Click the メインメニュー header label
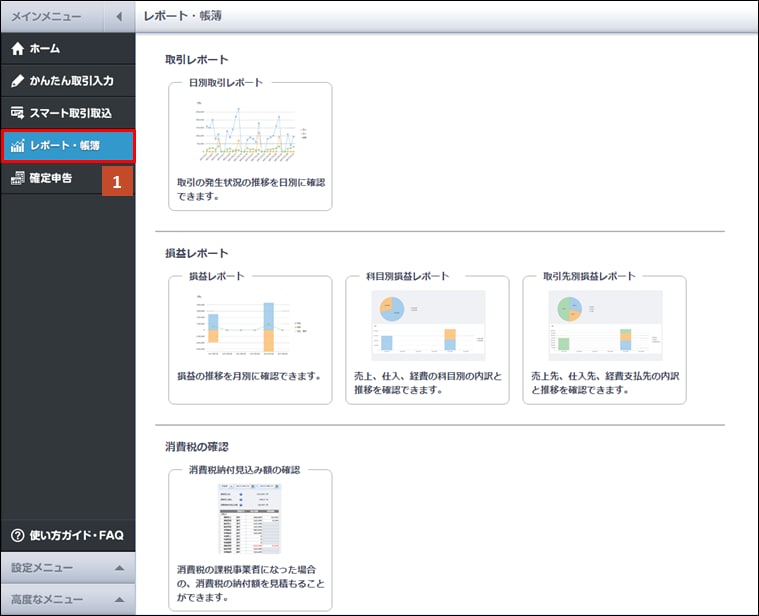The height and width of the screenshot is (616, 759). click(x=46, y=16)
